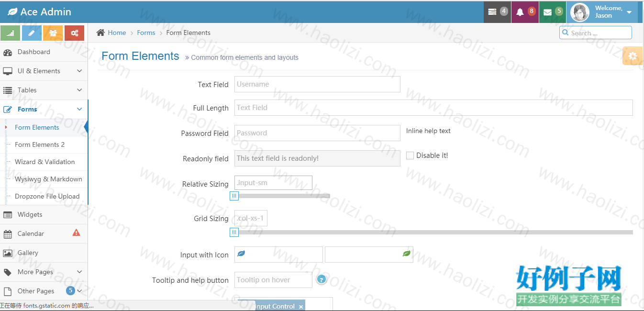Click the Widgets list-alt icon
The image size is (644, 311).
tap(8, 215)
